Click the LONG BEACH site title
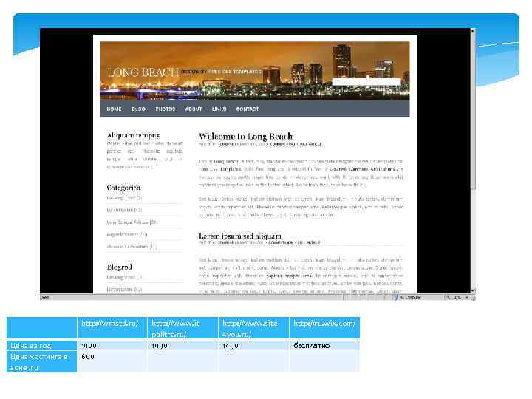 coord(143,72)
